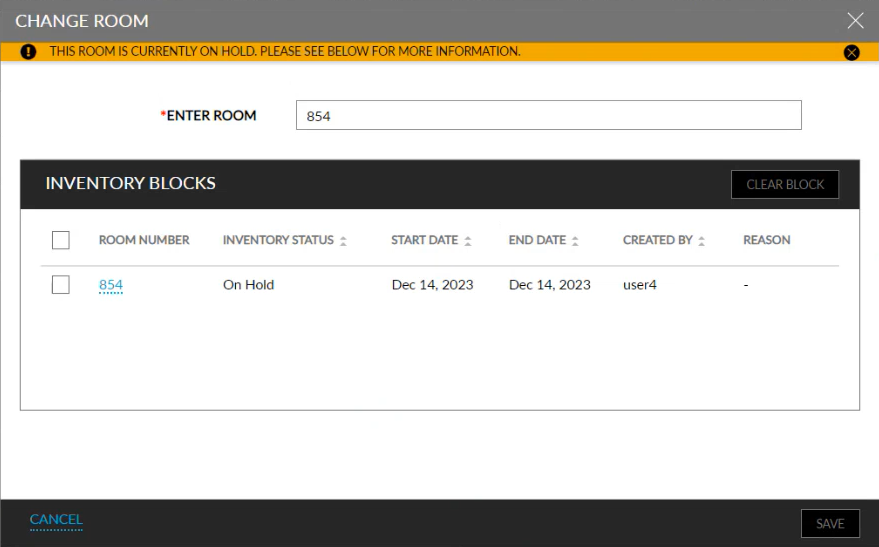Focus the Enter Room input field

click(x=548, y=116)
